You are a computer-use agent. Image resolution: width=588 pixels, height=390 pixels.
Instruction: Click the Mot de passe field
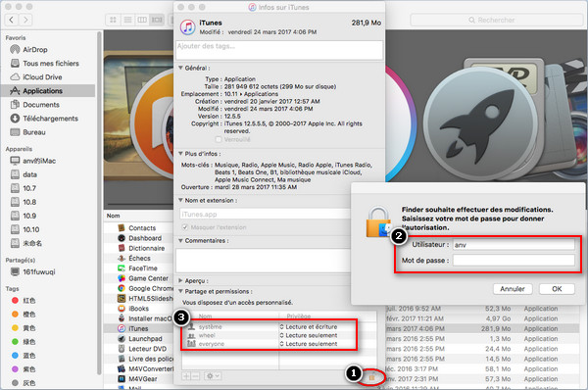(514, 261)
